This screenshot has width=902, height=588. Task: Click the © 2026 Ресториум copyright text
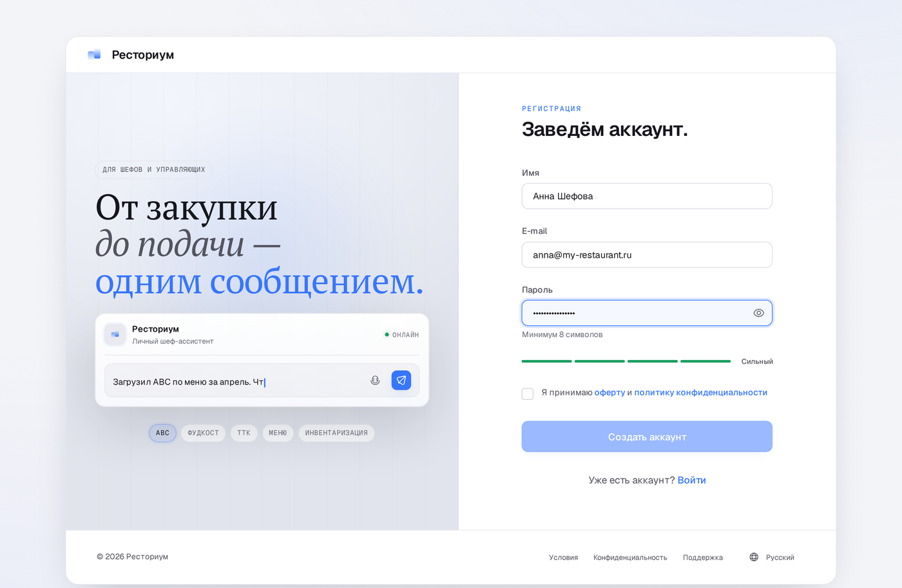click(x=133, y=557)
